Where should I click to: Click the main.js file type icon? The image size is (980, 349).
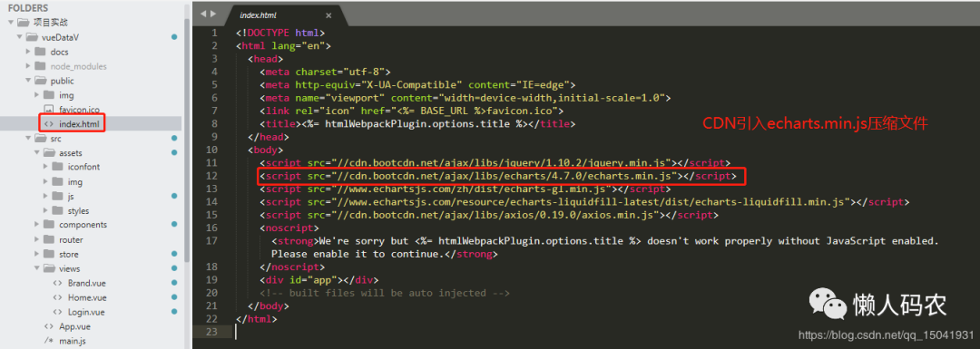tap(49, 341)
